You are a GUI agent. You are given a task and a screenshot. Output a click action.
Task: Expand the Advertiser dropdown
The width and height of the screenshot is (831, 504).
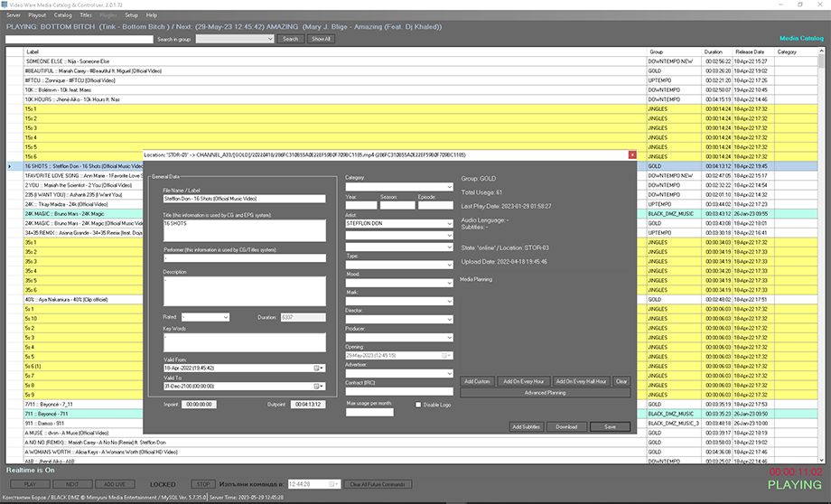pyautogui.click(x=450, y=374)
